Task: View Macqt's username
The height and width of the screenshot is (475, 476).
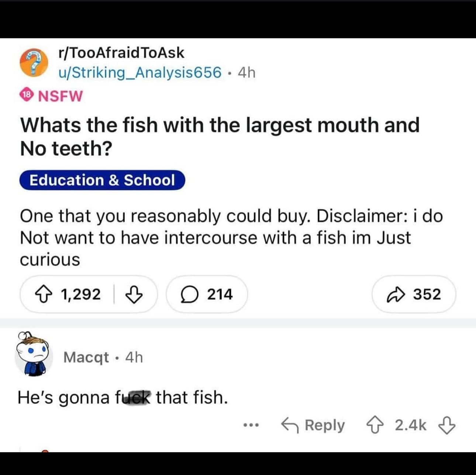Action: (x=86, y=357)
